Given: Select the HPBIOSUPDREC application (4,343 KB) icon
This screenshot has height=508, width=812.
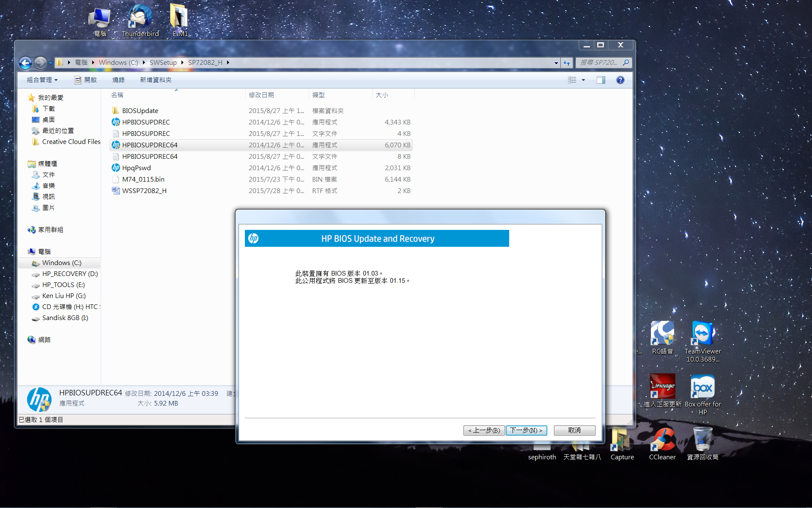Looking at the screenshot, I should pos(116,122).
